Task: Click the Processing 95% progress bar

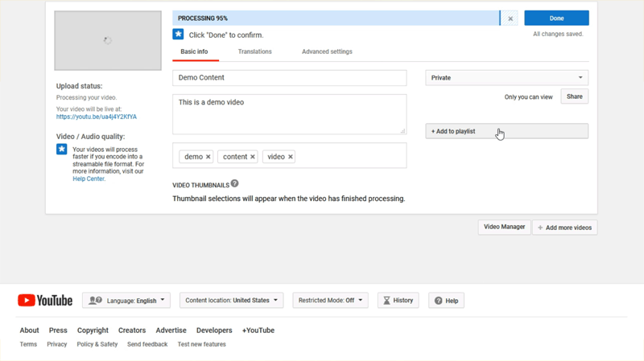Action: point(336,18)
